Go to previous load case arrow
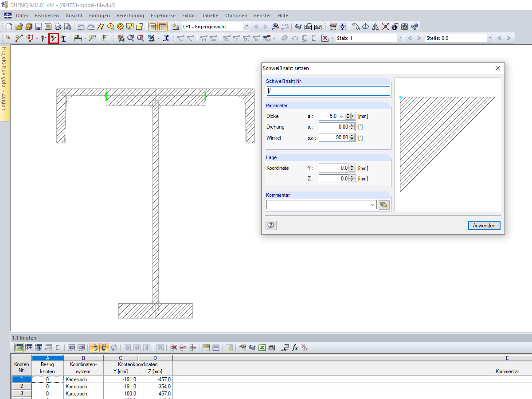 tap(256, 27)
